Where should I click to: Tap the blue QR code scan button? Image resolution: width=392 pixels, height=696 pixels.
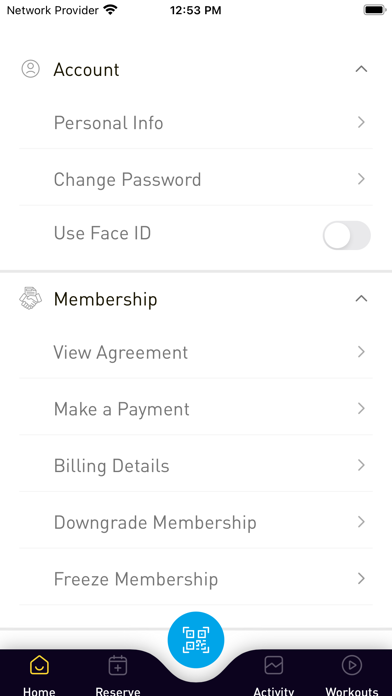click(196, 640)
